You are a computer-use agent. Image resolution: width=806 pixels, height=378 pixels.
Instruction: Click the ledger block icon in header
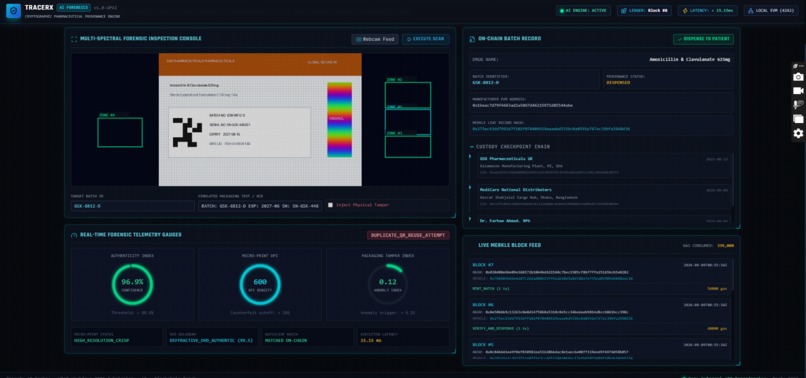(x=624, y=10)
